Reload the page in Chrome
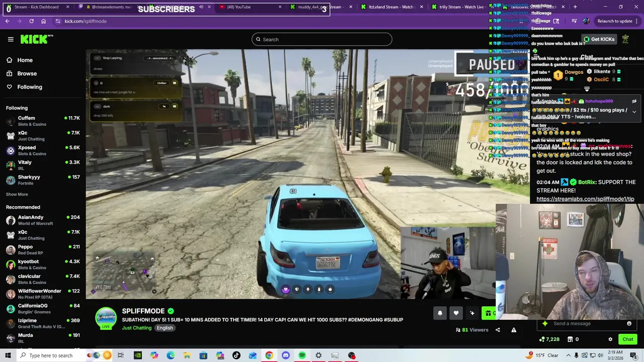644x362 pixels. pyautogui.click(x=31, y=21)
